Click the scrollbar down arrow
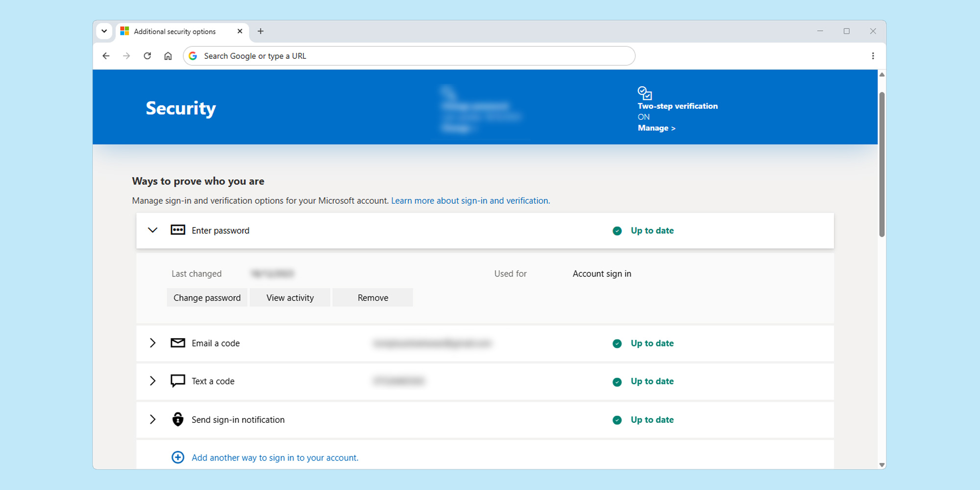The width and height of the screenshot is (980, 490). coord(882,465)
